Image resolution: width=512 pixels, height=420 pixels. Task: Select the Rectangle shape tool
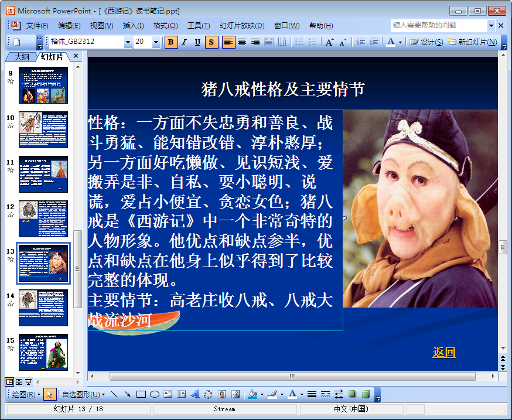point(141,394)
